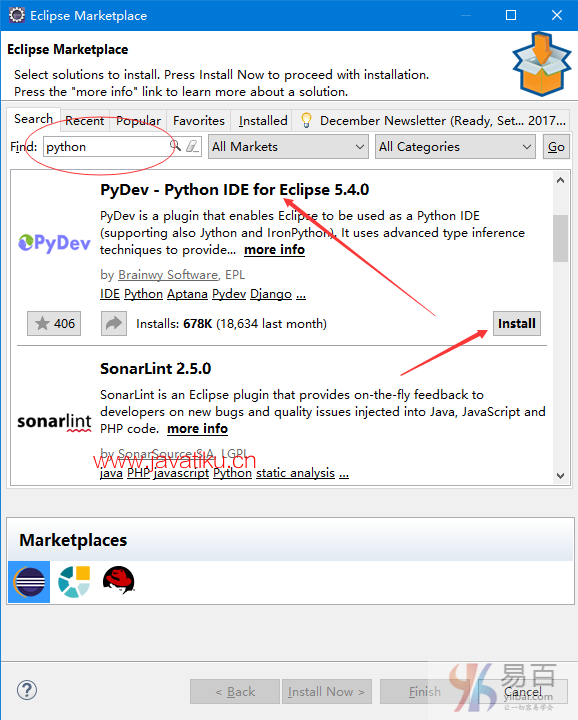Open the Brainwy Software link
Screen dimensions: 578x720
168,275
